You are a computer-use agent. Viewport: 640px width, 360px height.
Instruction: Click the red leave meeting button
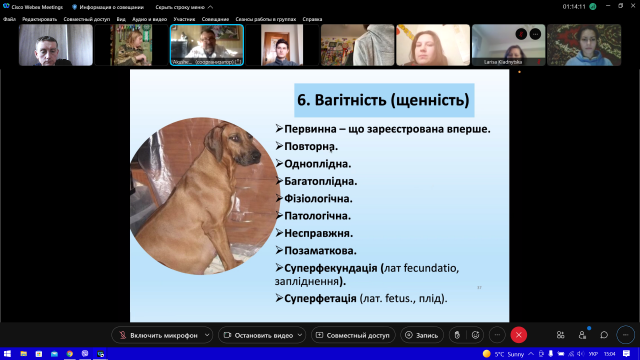(519, 335)
